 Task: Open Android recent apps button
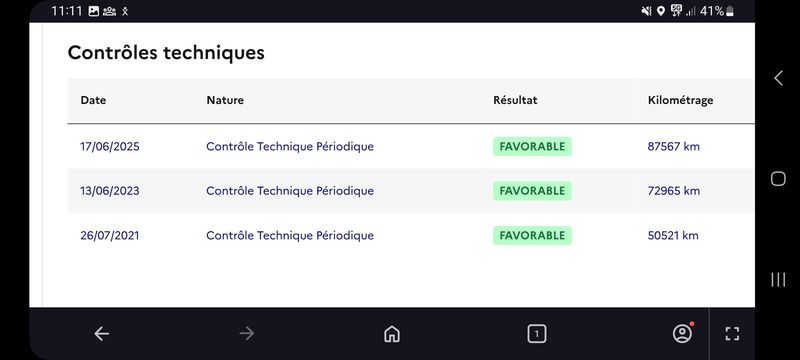click(x=778, y=279)
